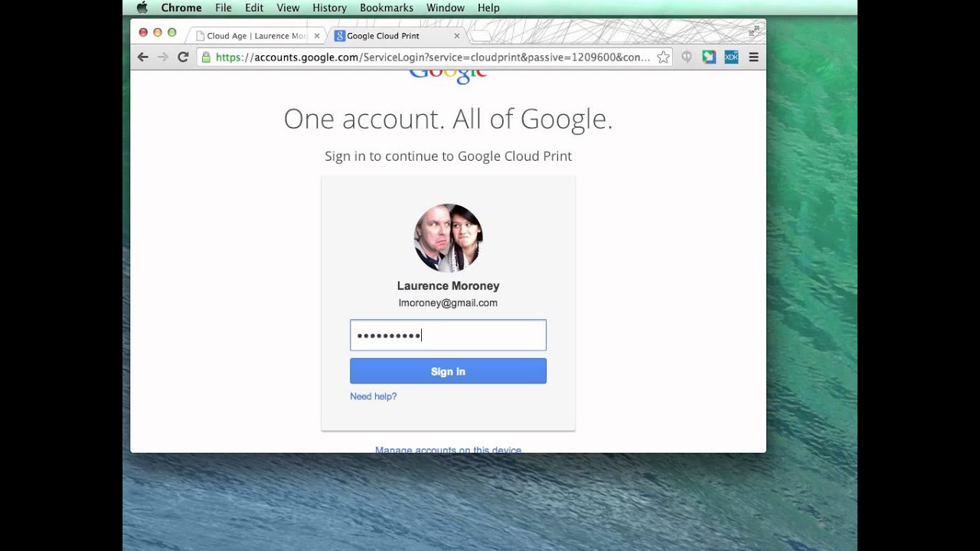Open the Chrome application menu
The height and width of the screenshot is (551, 980).
(181, 8)
